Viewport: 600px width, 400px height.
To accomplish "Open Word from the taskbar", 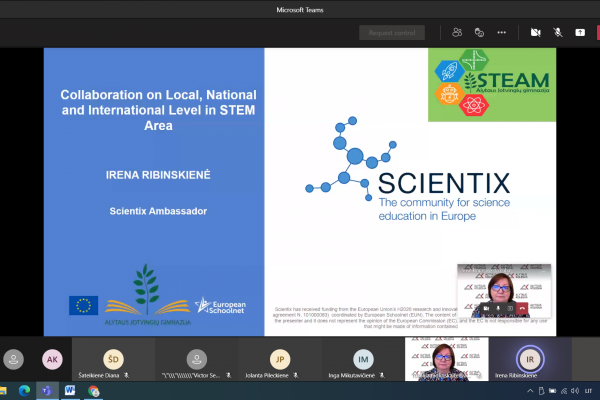I will point(70,391).
